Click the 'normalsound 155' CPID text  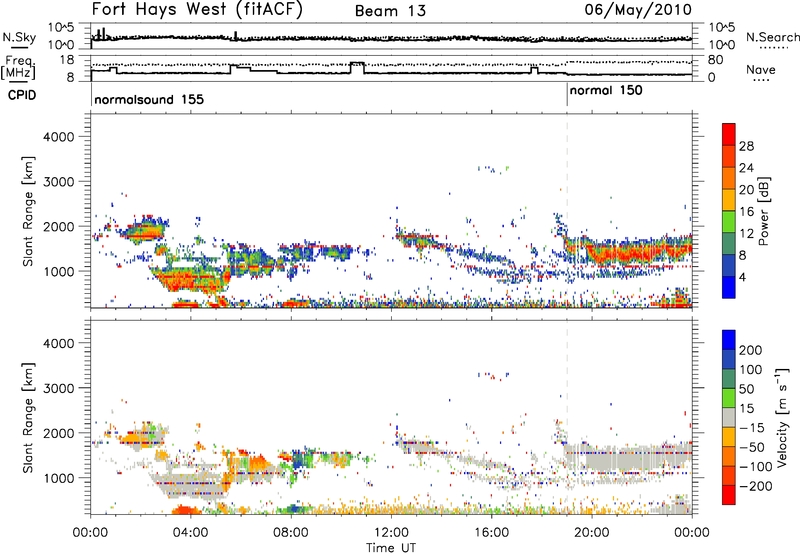pyautogui.click(x=149, y=100)
